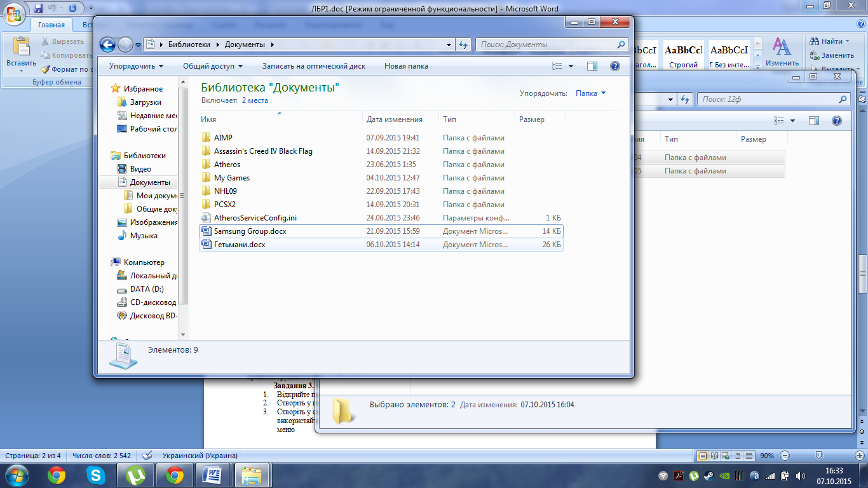Click Вырезать in Word's clipboard group
The height and width of the screenshot is (488, 868).
pyautogui.click(x=62, y=41)
